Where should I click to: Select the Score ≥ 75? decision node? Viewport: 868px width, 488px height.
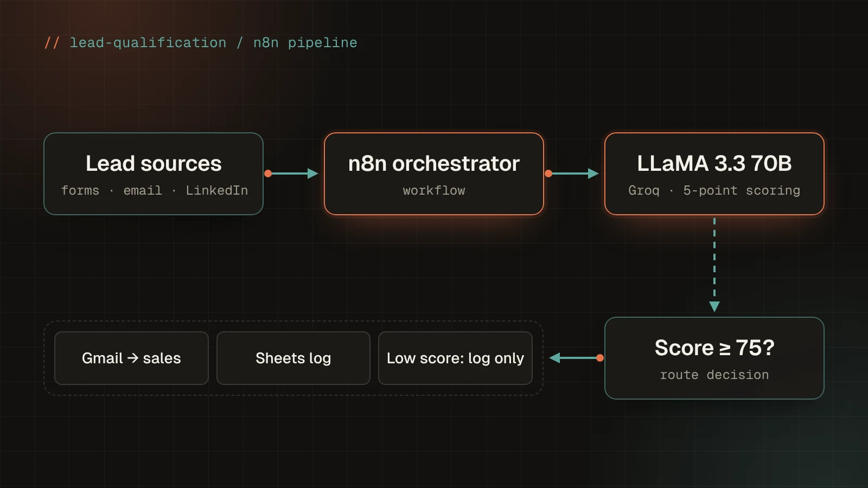pyautogui.click(x=714, y=358)
